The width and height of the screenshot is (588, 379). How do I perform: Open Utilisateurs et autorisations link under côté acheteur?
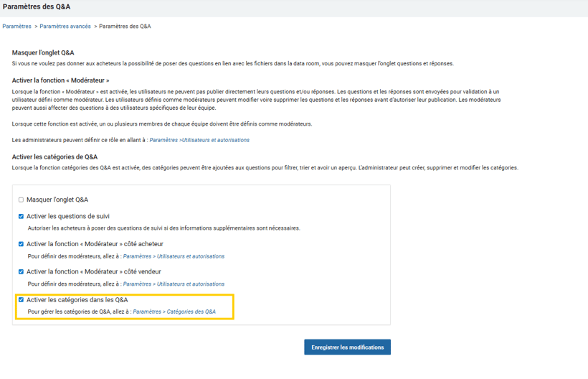(x=174, y=256)
